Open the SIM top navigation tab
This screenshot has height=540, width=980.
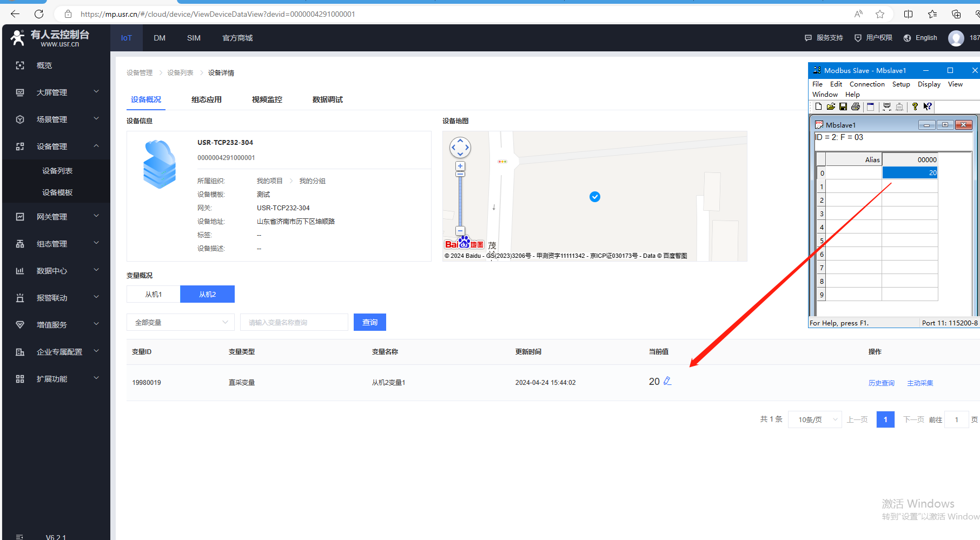click(x=194, y=38)
